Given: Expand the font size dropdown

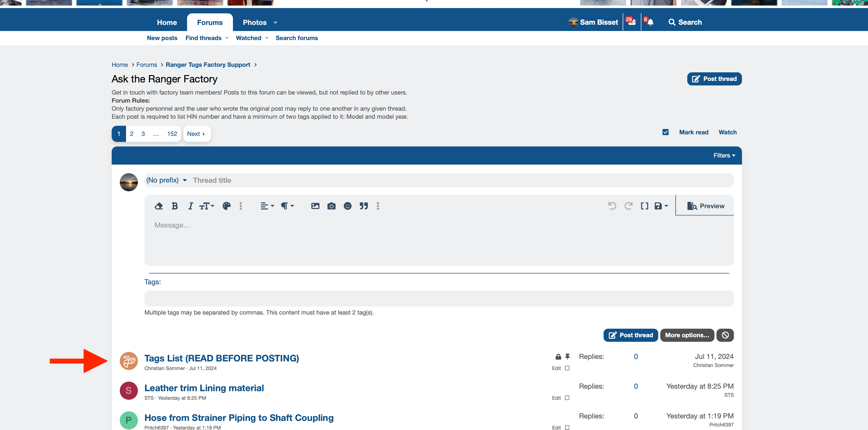Looking at the screenshot, I should point(206,206).
